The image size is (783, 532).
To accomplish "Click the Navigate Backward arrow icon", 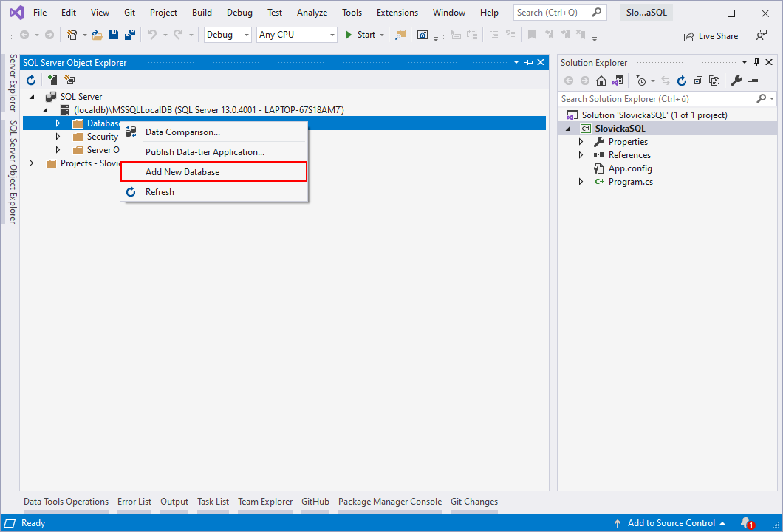I will [x=24, y=35].
